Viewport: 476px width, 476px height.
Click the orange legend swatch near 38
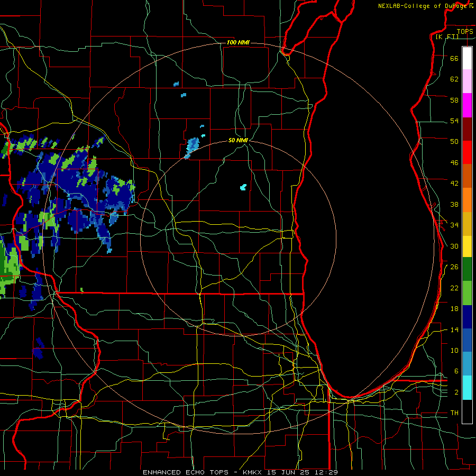pos(467,200)
